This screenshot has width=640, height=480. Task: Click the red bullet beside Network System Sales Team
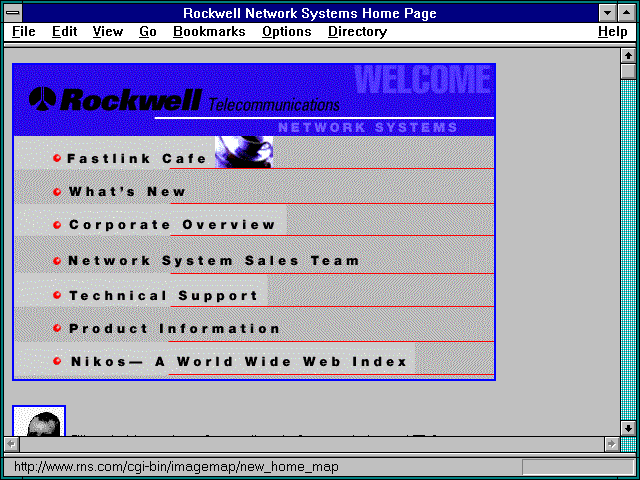tap(57, 260)
